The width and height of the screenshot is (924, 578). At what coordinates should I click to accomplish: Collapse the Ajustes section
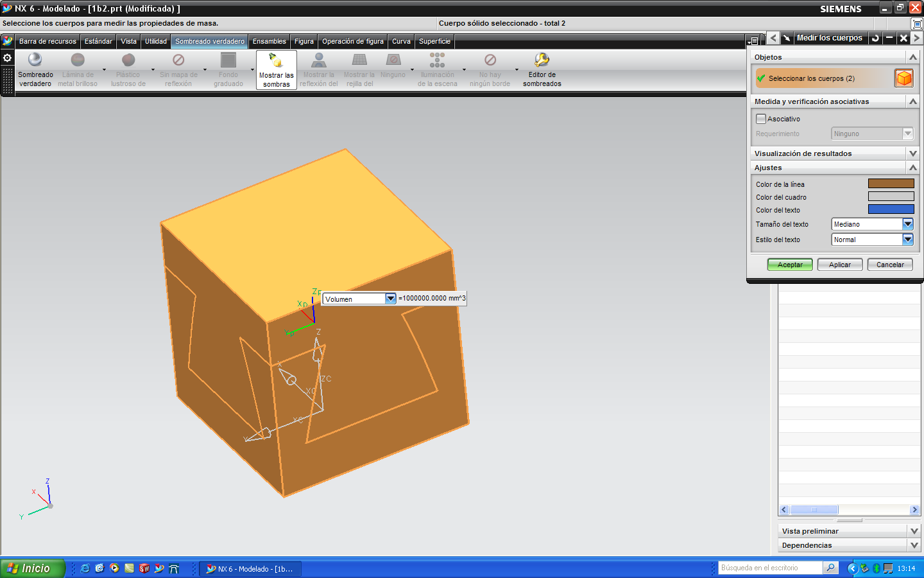[913, 168]
